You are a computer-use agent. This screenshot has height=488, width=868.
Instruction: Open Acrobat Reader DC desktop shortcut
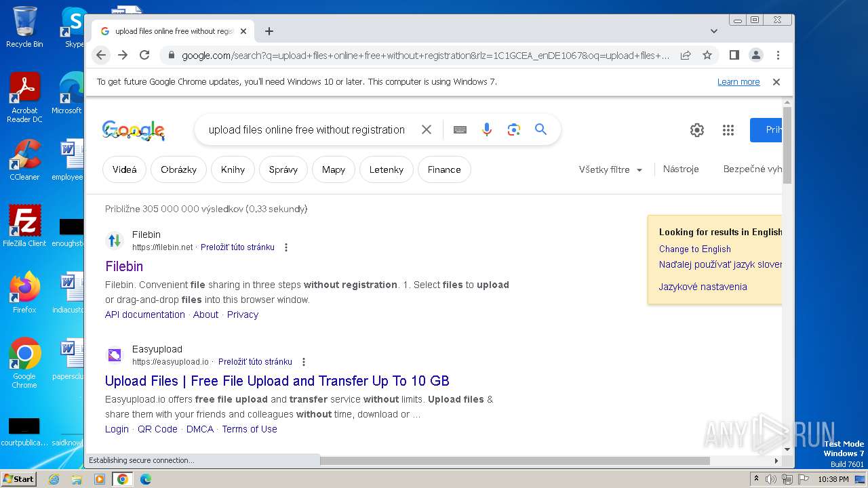coord(24,98)
